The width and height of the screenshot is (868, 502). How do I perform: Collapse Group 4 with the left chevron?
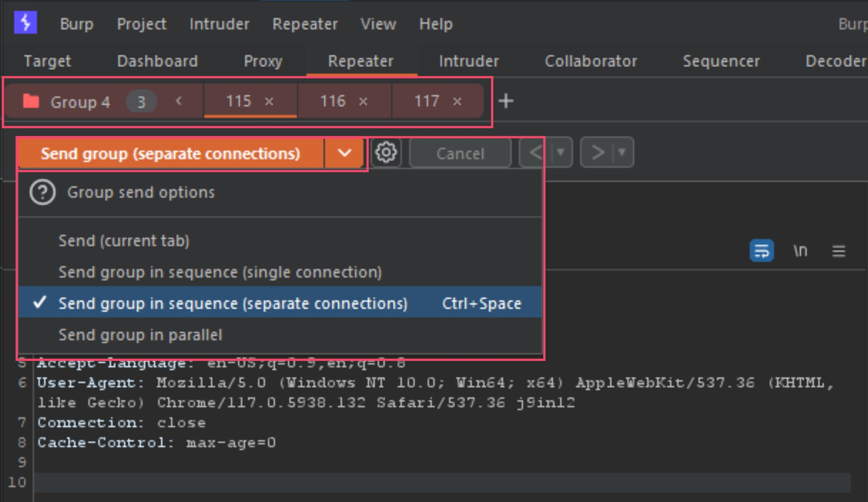point(179,101)
